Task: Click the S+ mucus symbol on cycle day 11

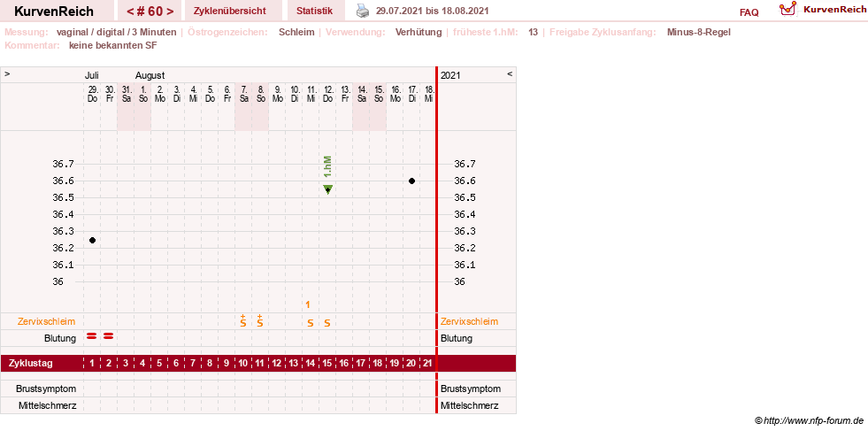Action: [259, 320]
